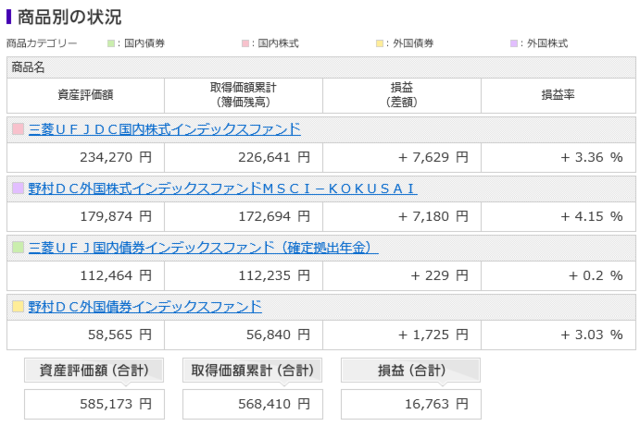Click the 商品別の状況 heading
640x426 pixels.
coord(69,17)
